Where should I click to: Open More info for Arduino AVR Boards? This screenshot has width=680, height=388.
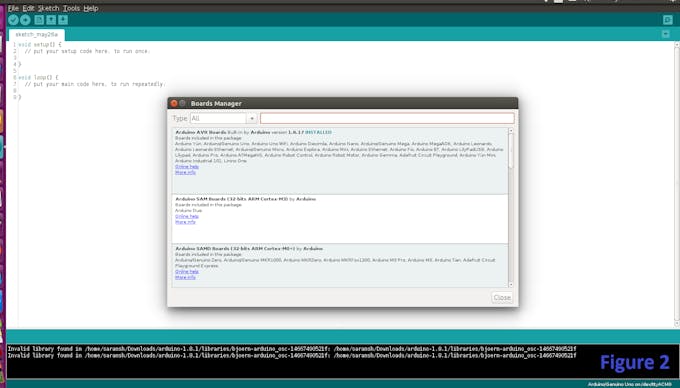185,172
